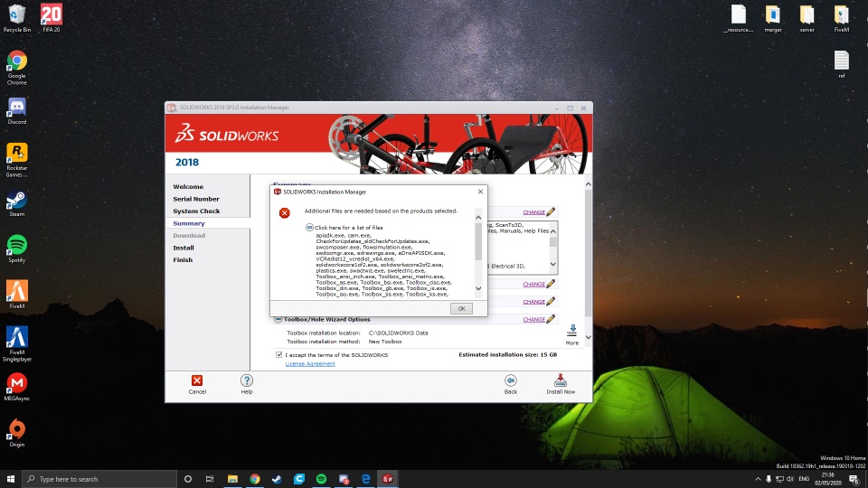Close the SOLIDWORKS Installation Manager error dialog
Viewport: 868px width, 488px height.
pos(480,192)
